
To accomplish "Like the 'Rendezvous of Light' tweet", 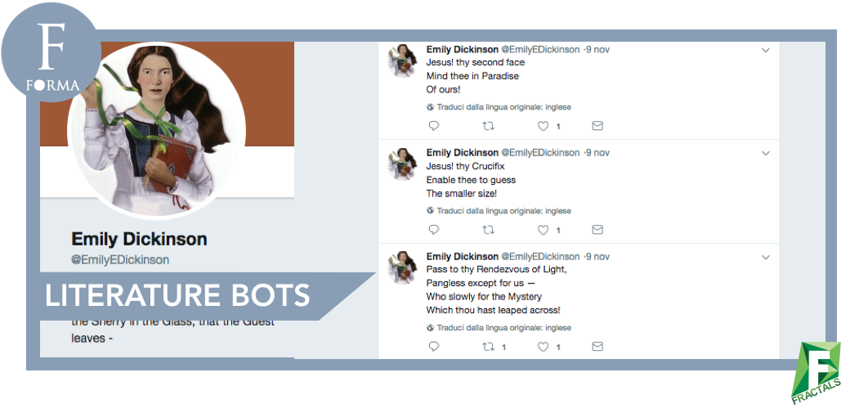I will pyautogui.click(x=543, y=347).
